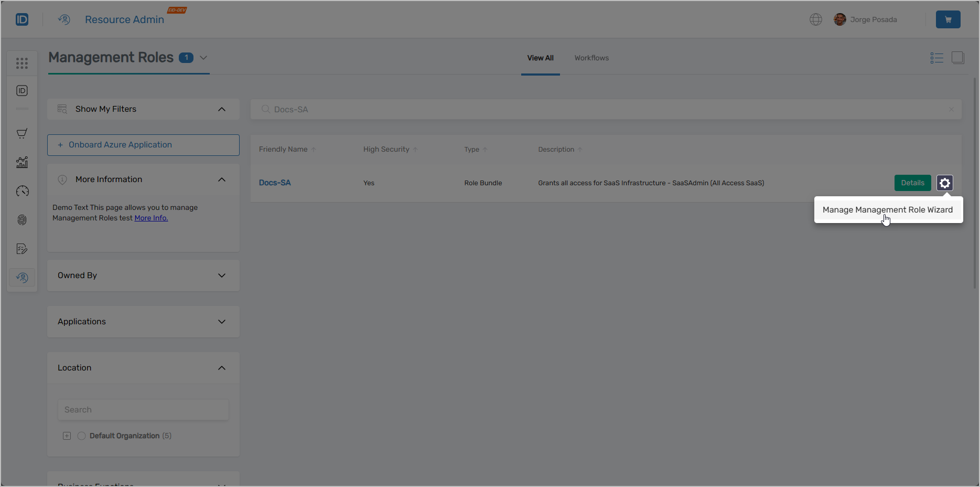Expand the Default Organization tree node
The image size is (980, 487).
pos(67,436)
